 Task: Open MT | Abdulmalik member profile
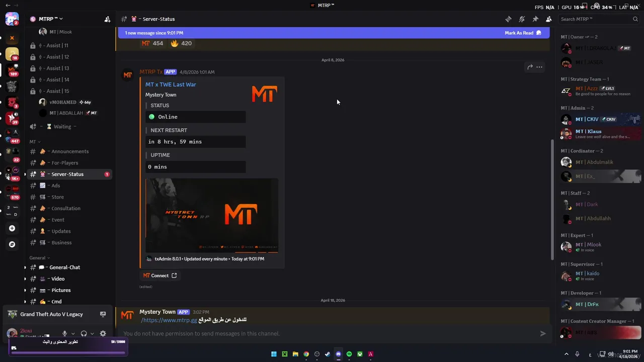point(600,162)
